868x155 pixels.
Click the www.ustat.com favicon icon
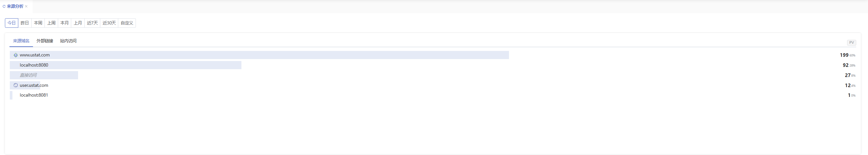pos(15,55)
